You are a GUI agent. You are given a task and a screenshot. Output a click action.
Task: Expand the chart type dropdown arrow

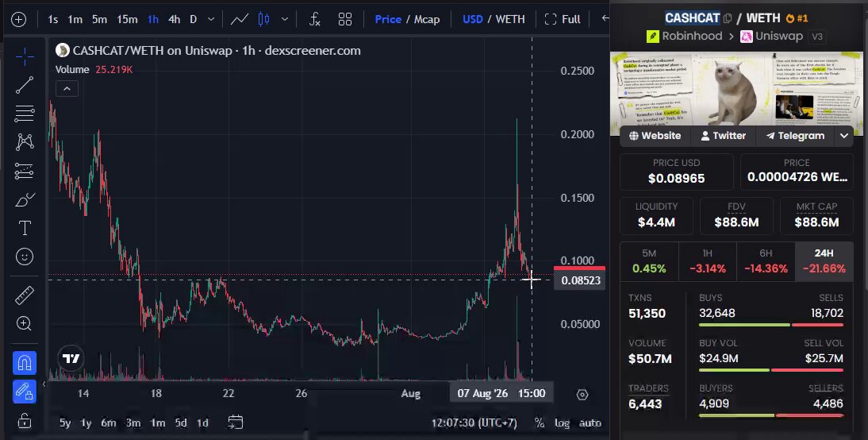tap(285, 19)
